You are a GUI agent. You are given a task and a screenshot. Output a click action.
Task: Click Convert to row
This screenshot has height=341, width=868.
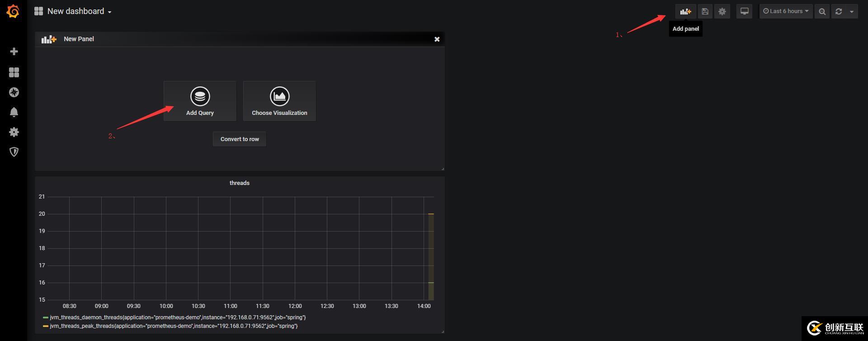[x=240, y=139]
